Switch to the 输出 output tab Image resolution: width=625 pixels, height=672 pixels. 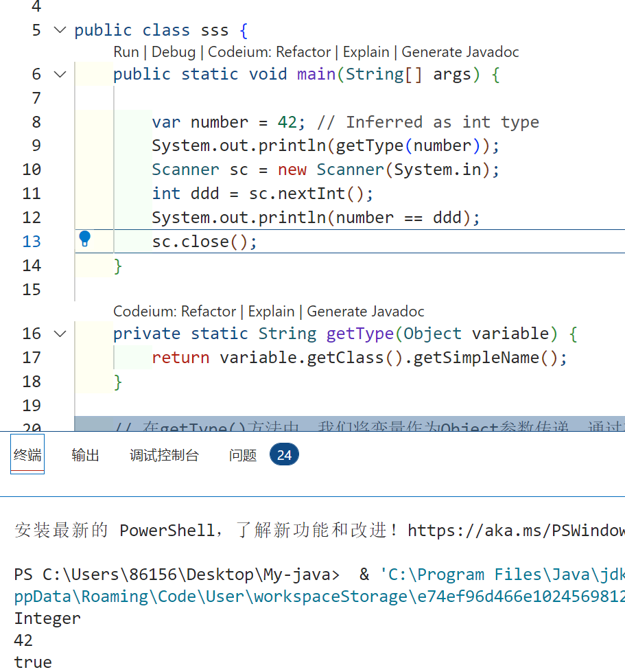[x=85, y=454]
